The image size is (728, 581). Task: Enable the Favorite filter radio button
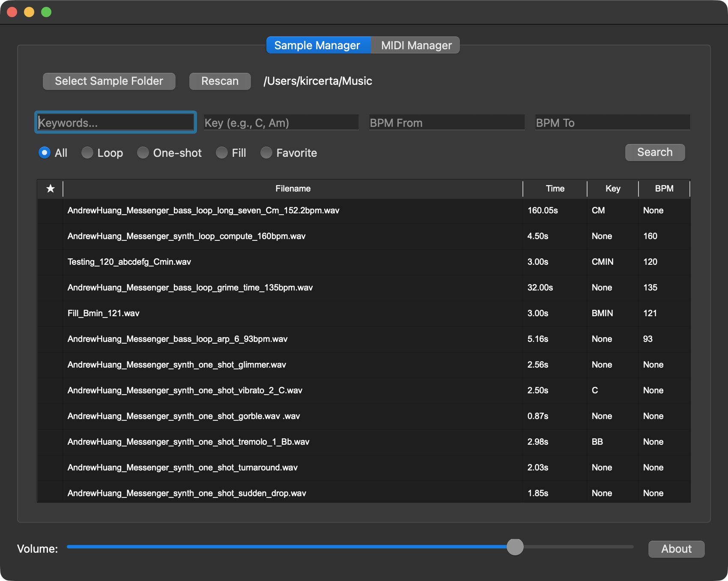click(266, 153)
